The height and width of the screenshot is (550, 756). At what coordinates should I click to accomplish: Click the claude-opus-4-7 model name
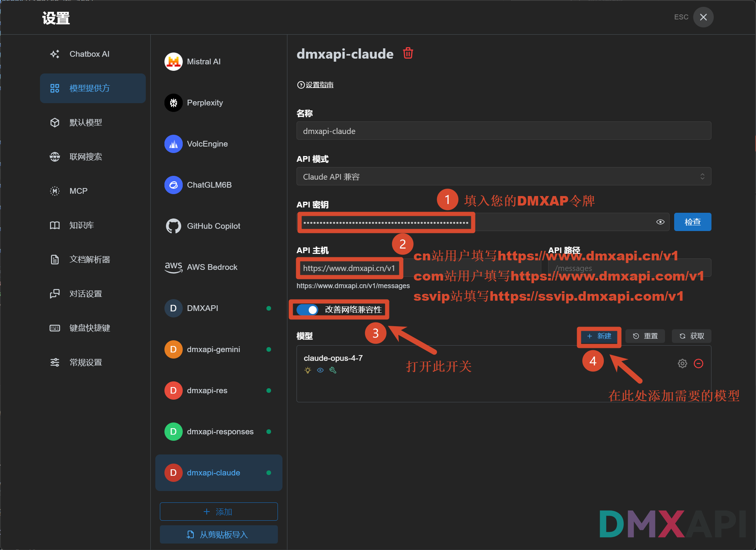[333, 358]
